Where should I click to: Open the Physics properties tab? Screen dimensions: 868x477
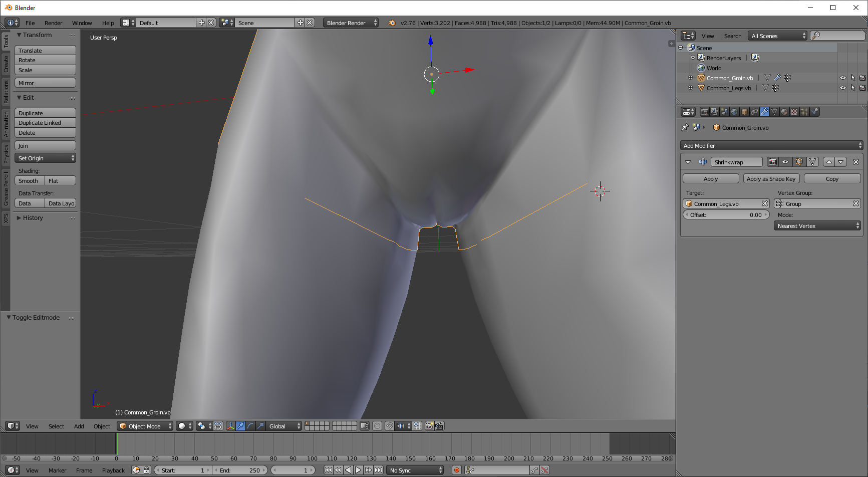[x=815, y=112]
